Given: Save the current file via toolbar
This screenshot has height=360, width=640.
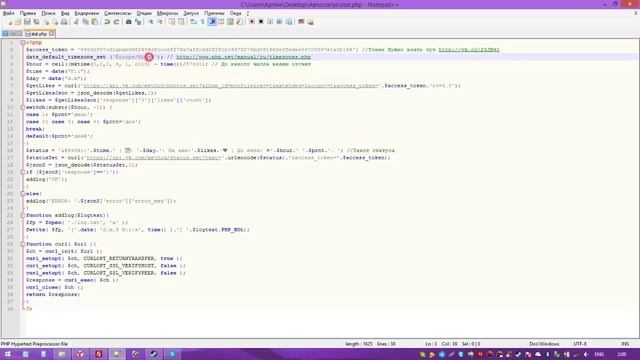Looking at the screenshot, I should tap(27, 22).
